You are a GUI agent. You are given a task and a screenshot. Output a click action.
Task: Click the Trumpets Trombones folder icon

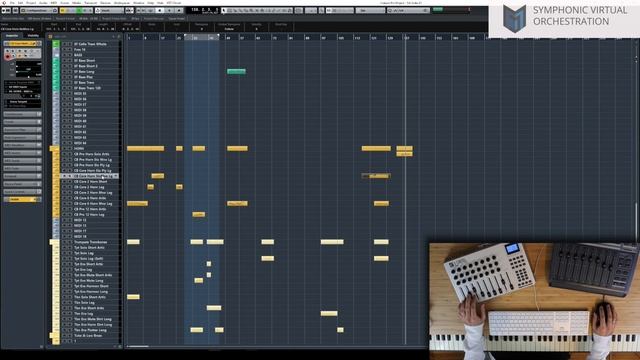pyautogui.click(x=53, y=242)
